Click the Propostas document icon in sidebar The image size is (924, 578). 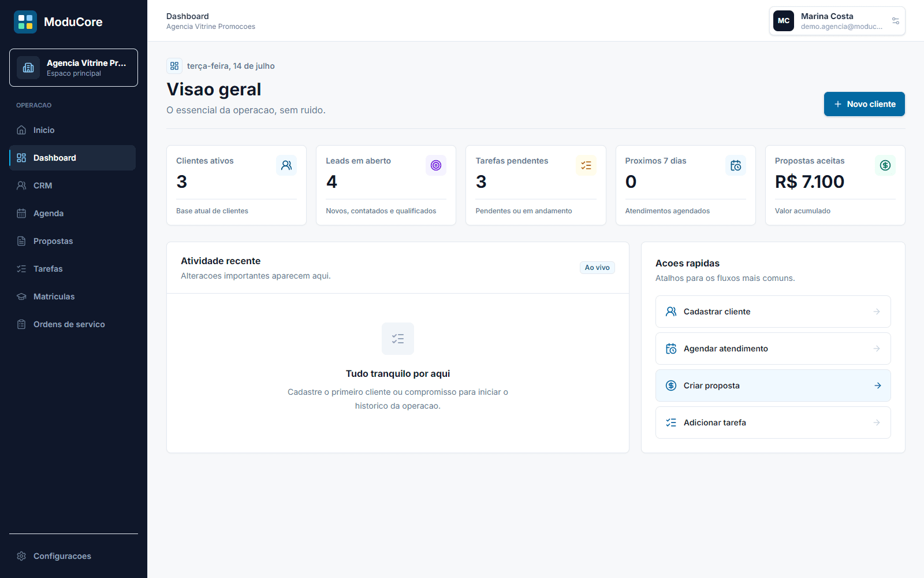[21, 241]
